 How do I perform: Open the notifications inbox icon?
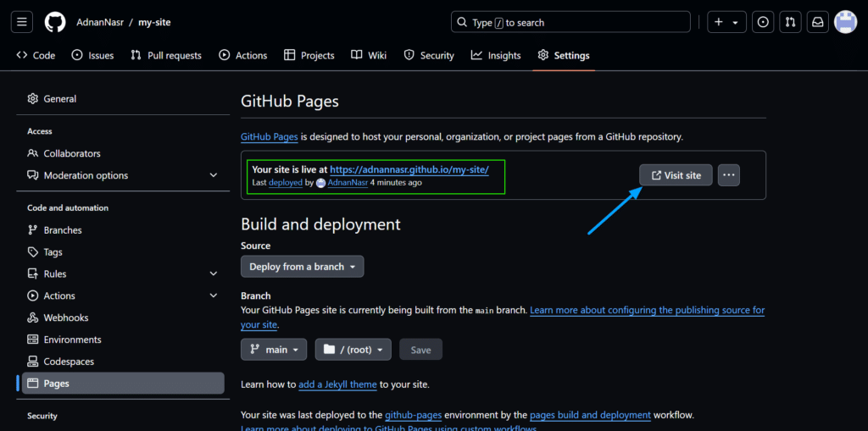[x=818, y=22]
